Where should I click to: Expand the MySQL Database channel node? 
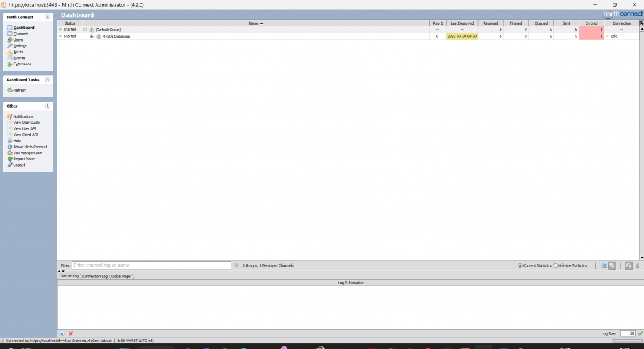coord(92,36)
